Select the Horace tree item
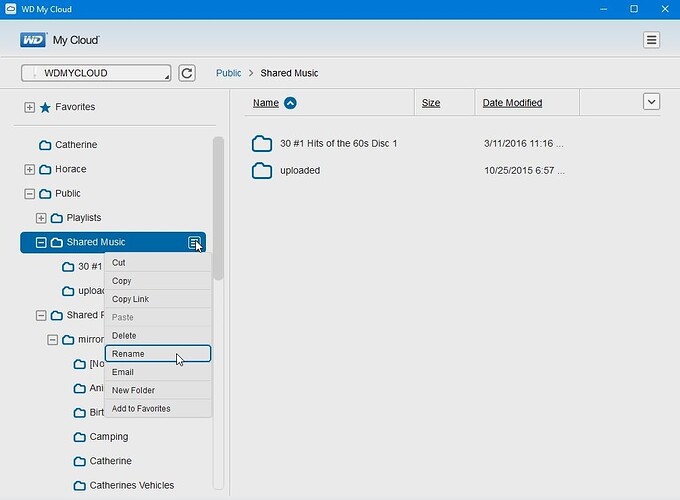 (x=71, y=169)
